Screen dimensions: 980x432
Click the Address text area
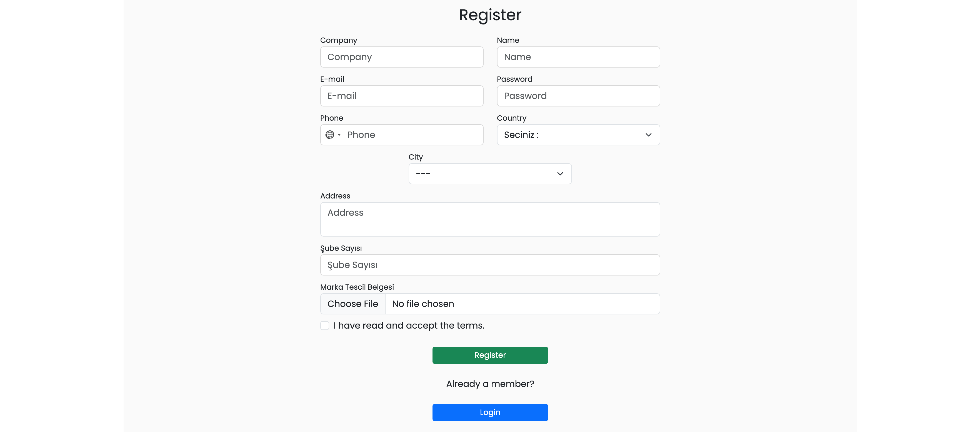pyautogui.click(x=490, y=219)
